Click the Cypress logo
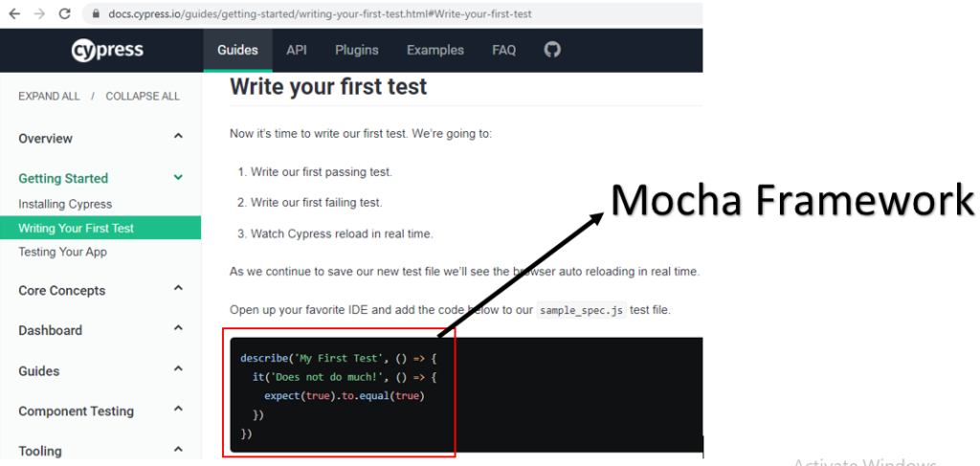Viewport: 980px width, 466px height. (x=107, y=50)
